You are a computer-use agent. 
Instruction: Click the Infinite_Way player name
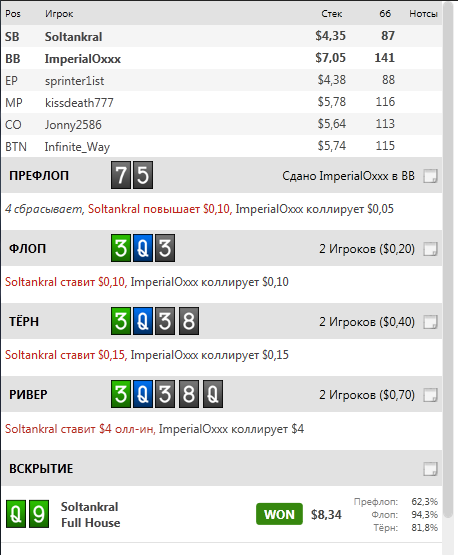coord(77,147)
